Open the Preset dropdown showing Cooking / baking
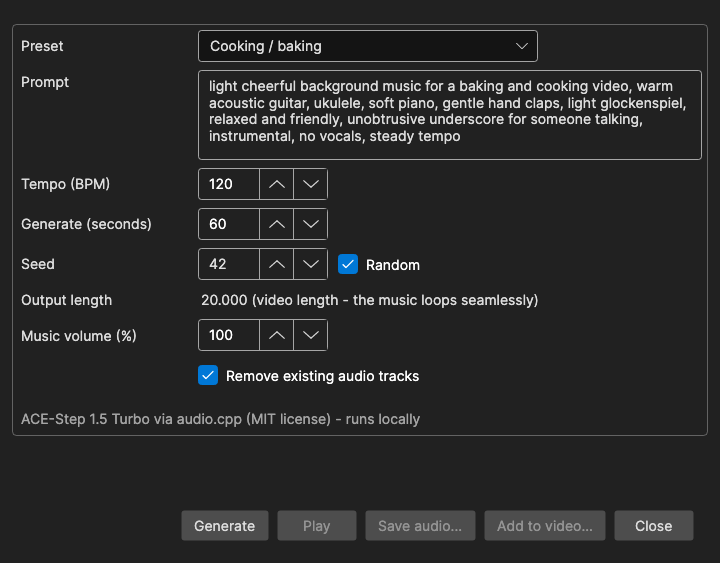720x563 pixels. point(367,46)
